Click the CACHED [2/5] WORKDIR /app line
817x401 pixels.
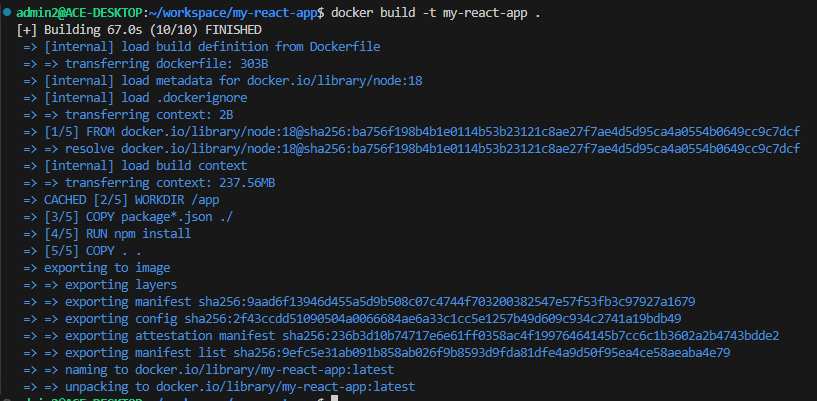(x=121, y=200)
